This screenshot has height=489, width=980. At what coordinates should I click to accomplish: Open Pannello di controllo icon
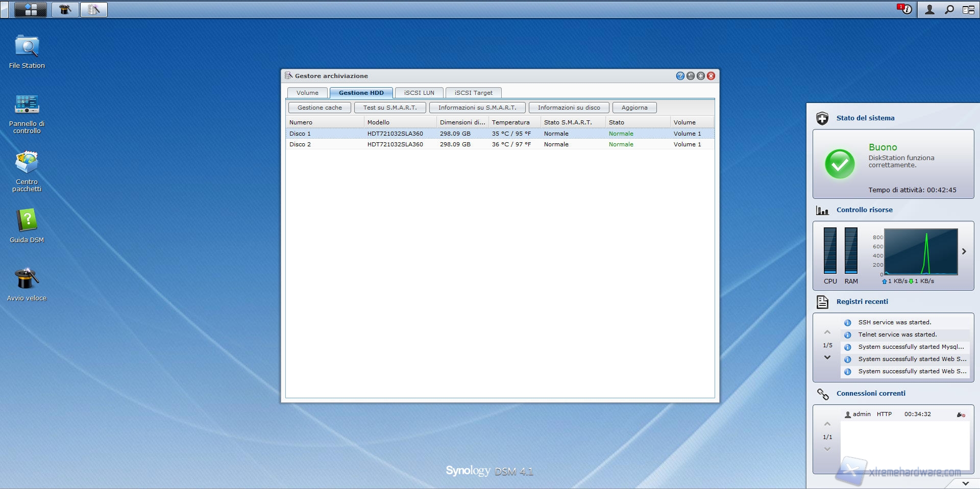(27, 105)
